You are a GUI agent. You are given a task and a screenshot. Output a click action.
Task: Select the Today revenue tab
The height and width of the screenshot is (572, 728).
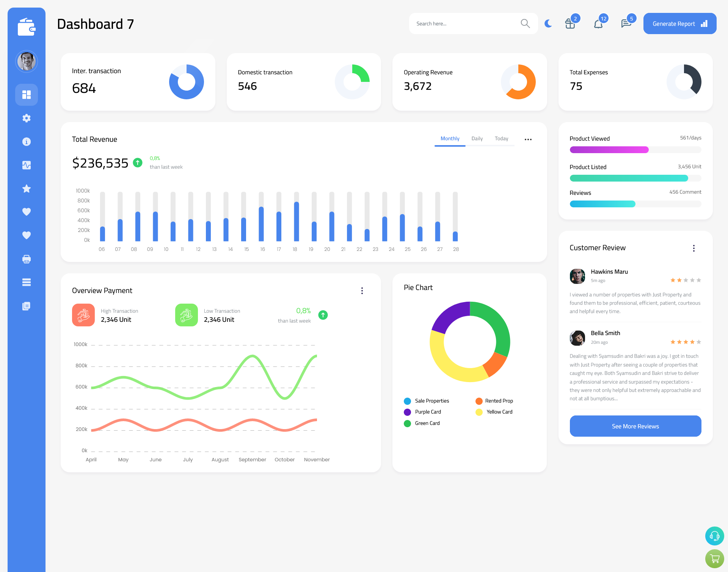(501, 138)
